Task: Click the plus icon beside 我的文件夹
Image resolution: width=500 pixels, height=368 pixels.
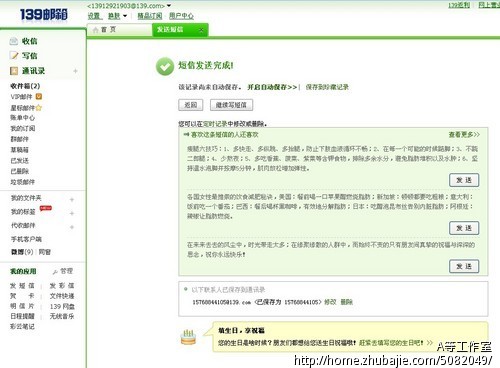Action: click(x=72, y=199)
